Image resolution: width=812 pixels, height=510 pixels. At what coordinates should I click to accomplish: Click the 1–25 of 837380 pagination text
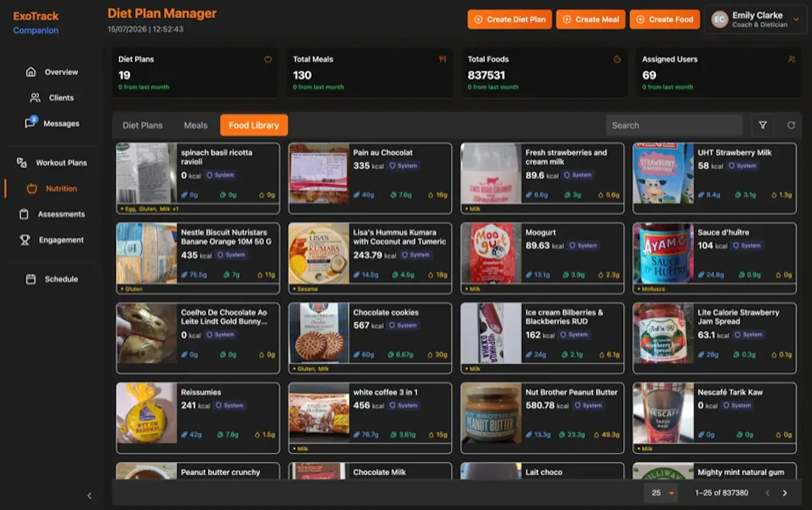coord(722,493)
